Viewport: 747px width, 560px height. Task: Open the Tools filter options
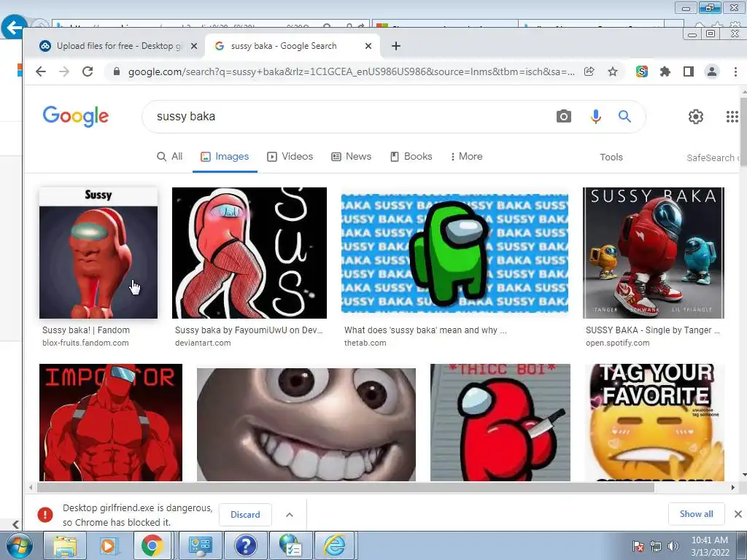611,157
